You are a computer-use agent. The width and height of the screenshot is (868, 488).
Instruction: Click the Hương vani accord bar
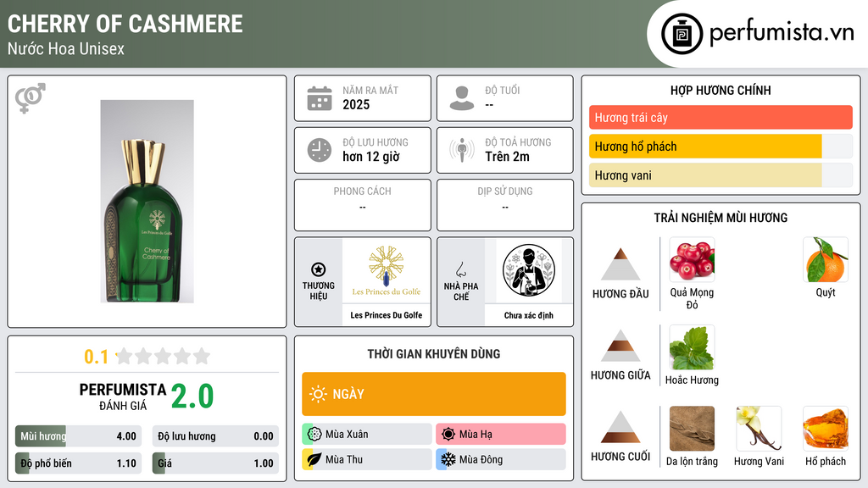click(x=721, y=175)
